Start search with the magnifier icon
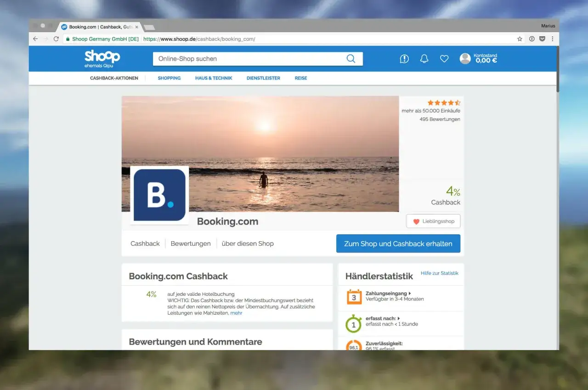 coord(351,58)
